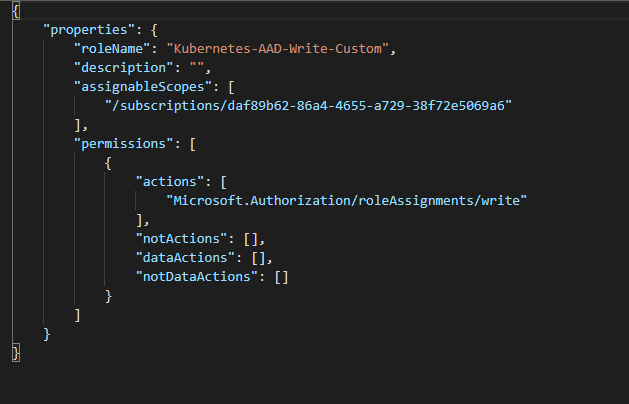Click the opening bracket after "assignableScopes"
This screenshot has width=629, height=404.
pos(231,87)
